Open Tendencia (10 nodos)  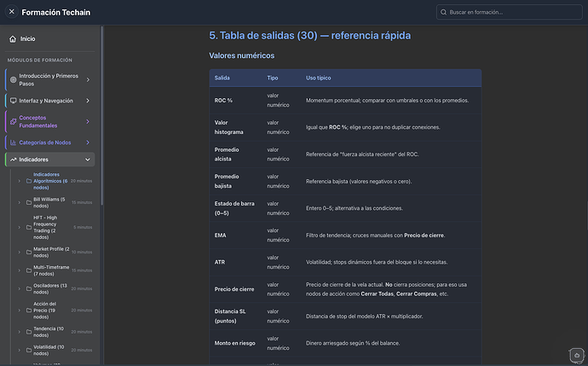[x=49, y=332]
